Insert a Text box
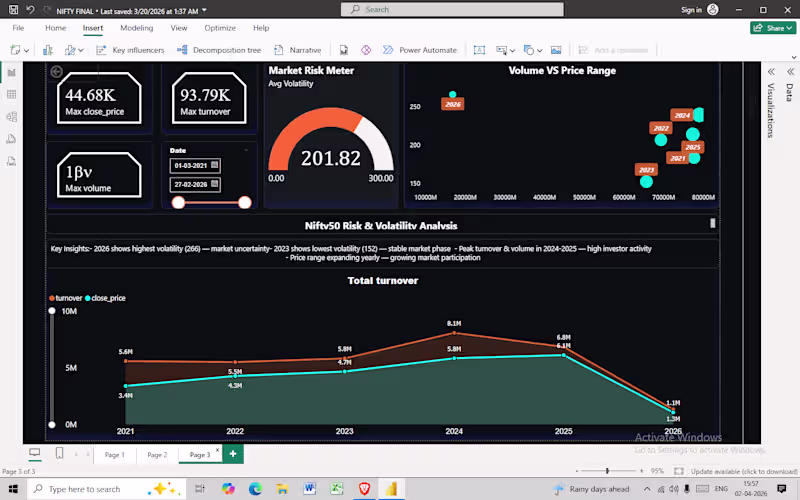 pyautogui.click(x=479, y=50)
